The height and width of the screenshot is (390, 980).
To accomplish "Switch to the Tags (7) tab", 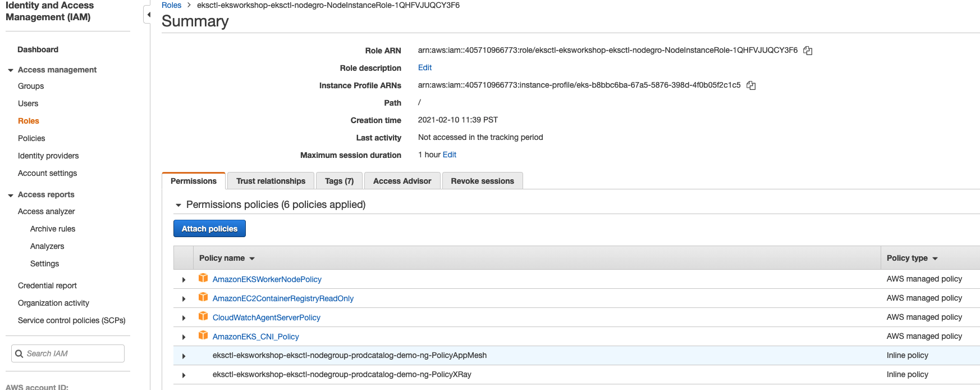I will click(x=339, y=181).
